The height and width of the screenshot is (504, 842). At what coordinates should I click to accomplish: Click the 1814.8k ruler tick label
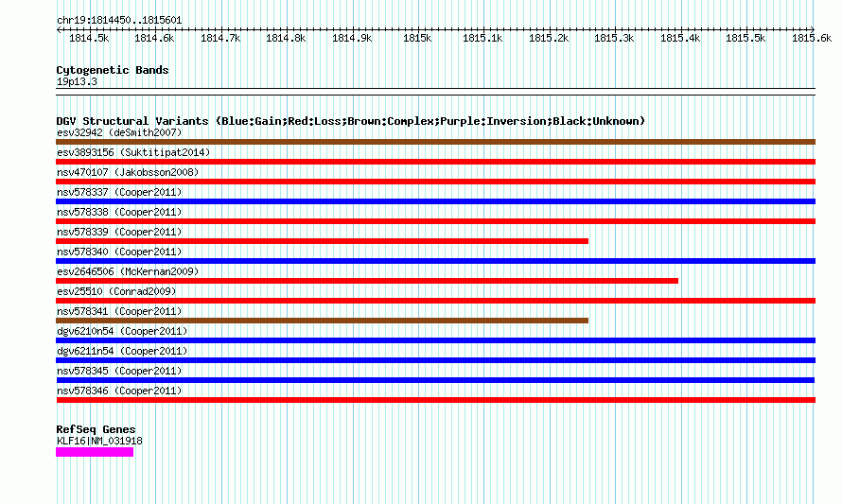pos(286,38)
